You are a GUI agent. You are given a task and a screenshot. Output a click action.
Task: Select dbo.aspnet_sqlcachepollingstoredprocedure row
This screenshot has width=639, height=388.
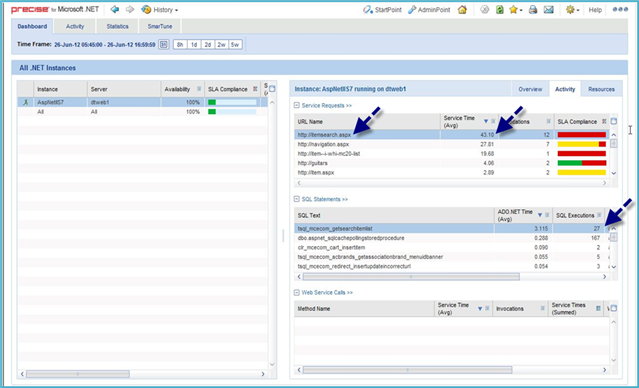[x=452, y=238]
